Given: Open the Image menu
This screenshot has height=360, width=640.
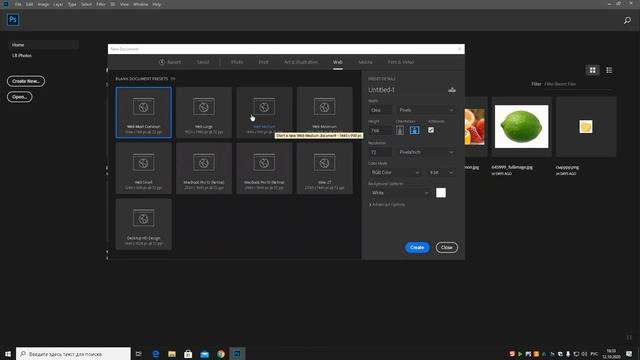Looking at the screenshot, I should [x=43, y=4].
